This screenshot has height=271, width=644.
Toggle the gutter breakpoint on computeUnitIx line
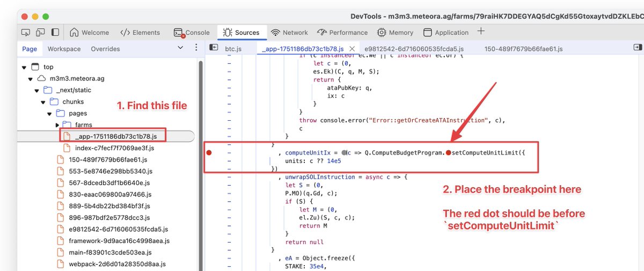click(x=209, y=153)
